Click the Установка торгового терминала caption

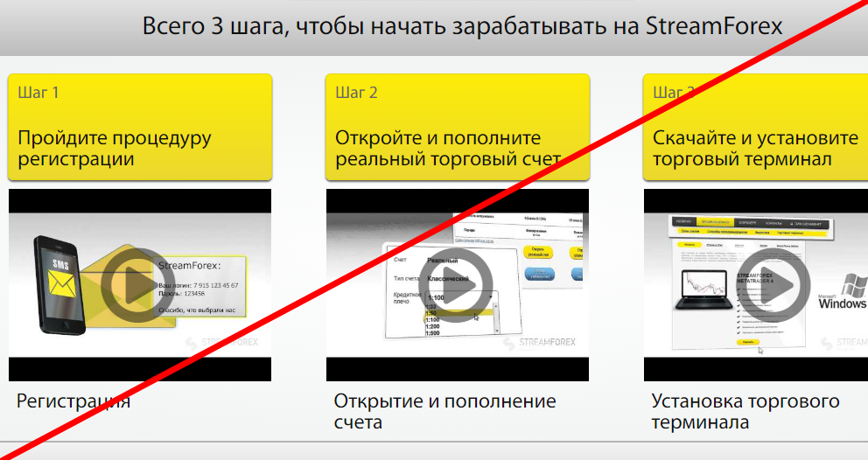click(745, 411)
